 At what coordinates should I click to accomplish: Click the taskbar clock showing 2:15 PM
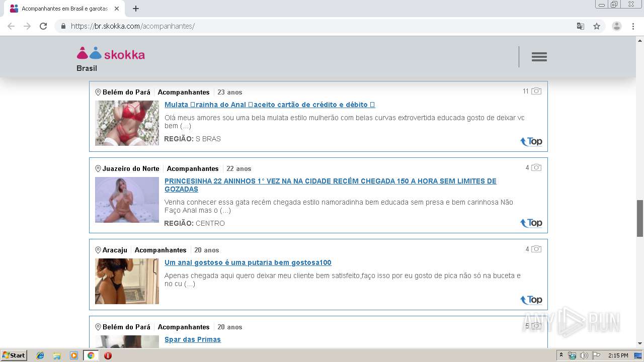point(618,355)
